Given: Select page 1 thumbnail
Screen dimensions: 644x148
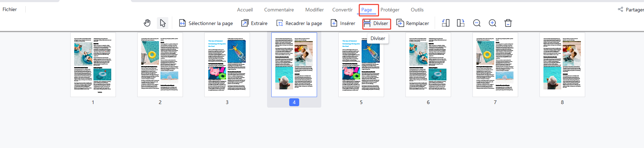Looking at the screenshot, I should coord(93,65).
